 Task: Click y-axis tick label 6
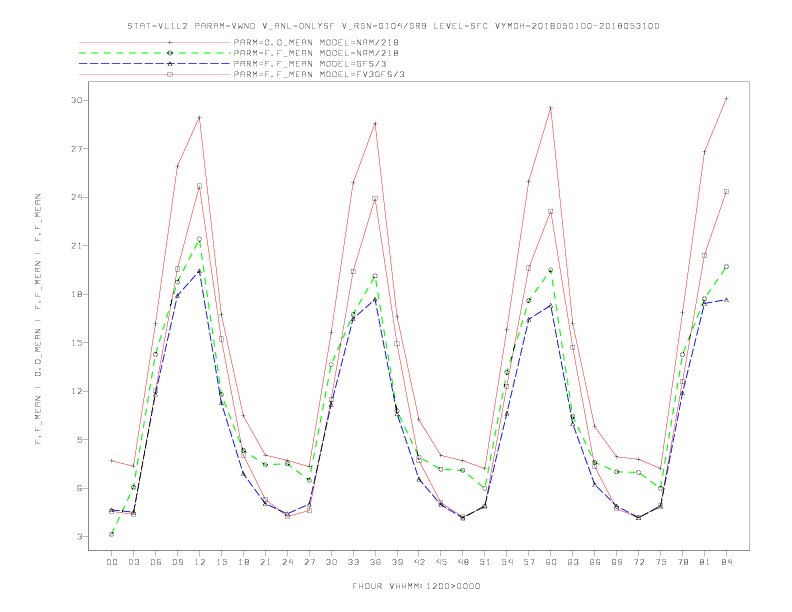(x=79, y=488)
